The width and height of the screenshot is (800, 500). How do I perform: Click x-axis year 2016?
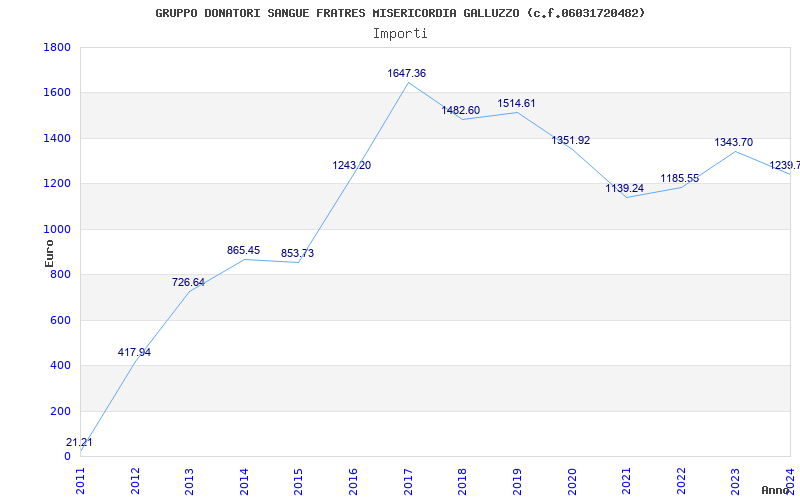(x=354, y=481)
